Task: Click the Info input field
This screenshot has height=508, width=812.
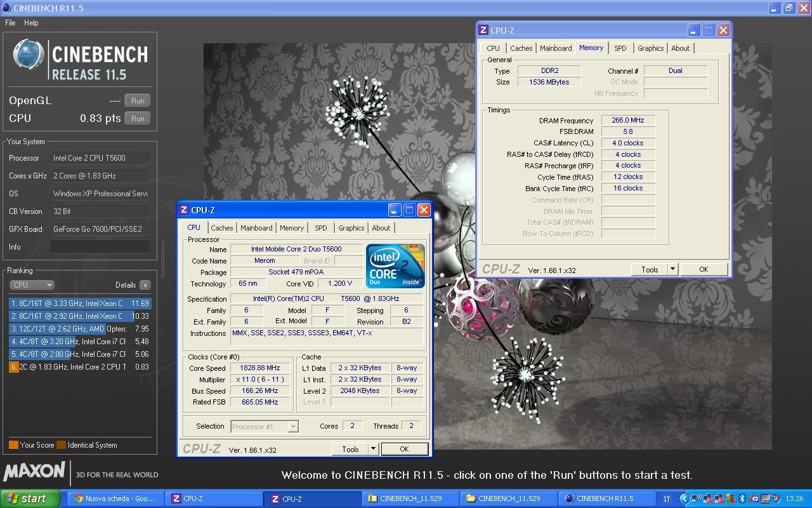Action: [100, 247]
